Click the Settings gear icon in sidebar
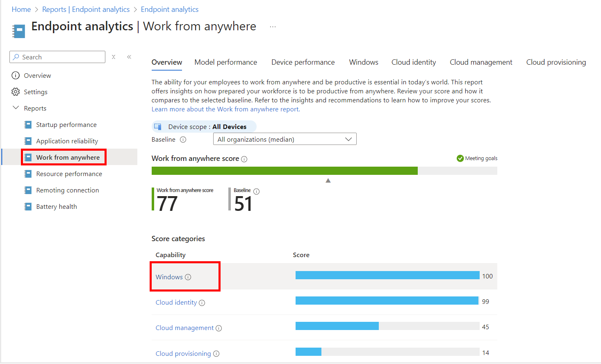 click(x=16, y=92)
